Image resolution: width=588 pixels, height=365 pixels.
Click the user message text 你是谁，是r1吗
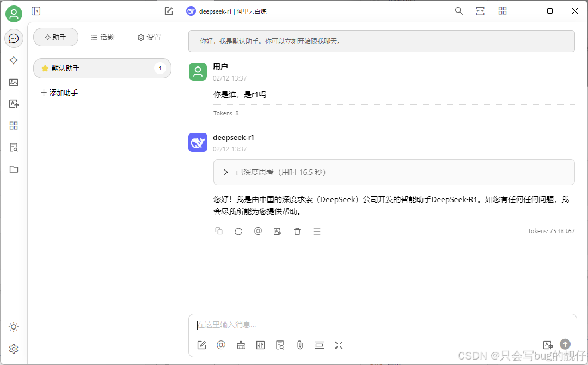[240, 95]
